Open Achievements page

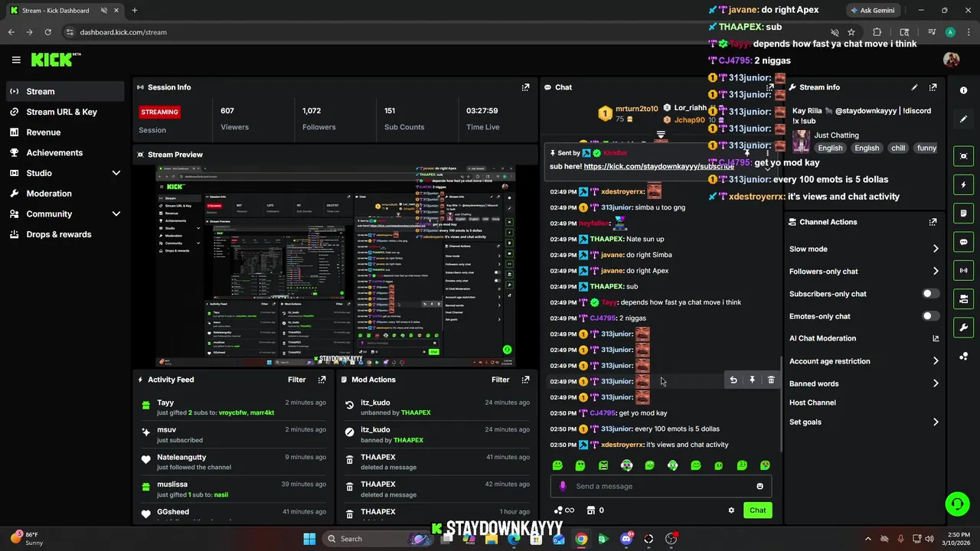click(64, 152)
